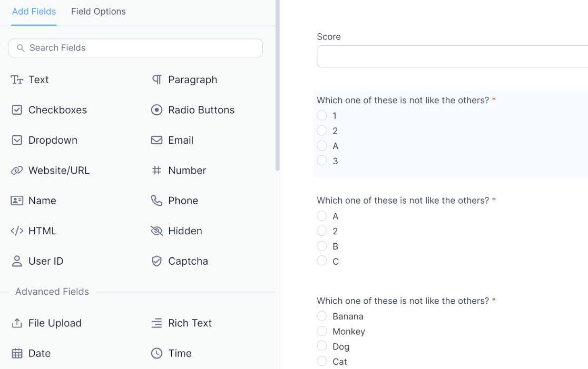Select the Website/URL field type
Screen dimensions: 588x369
click(57, 170)
